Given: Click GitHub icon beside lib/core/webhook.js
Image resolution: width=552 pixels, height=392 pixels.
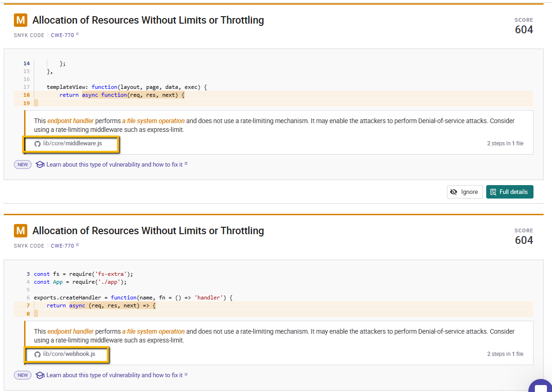Looking at the screenshot, I should (x=38, y=355).
